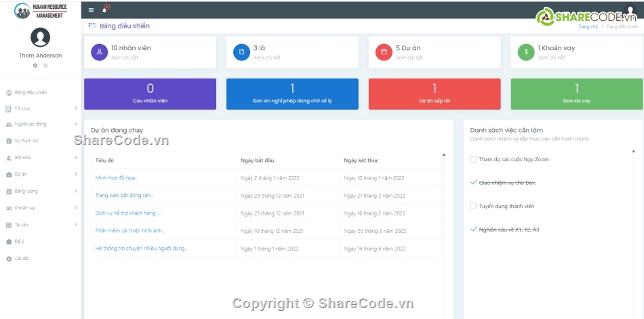Screen dimensions: 644x319
Task: Click the green Đơn xin vay card
Action: point(577,94)
